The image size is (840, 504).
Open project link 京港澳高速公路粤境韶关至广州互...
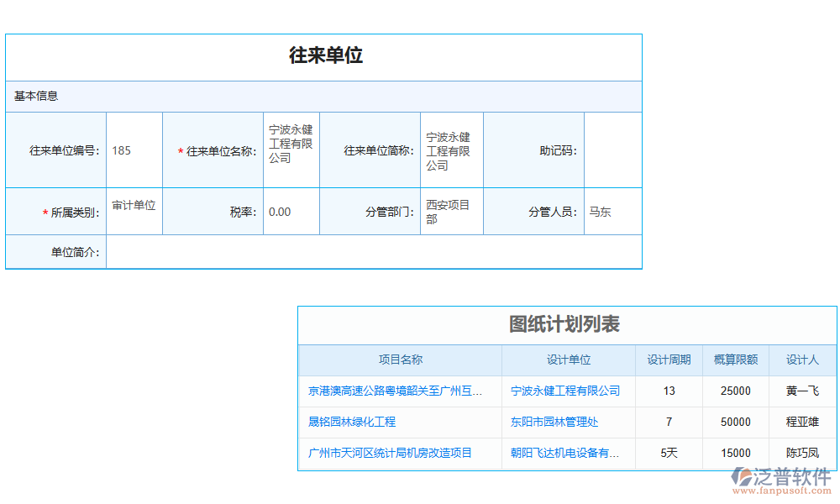395,391
